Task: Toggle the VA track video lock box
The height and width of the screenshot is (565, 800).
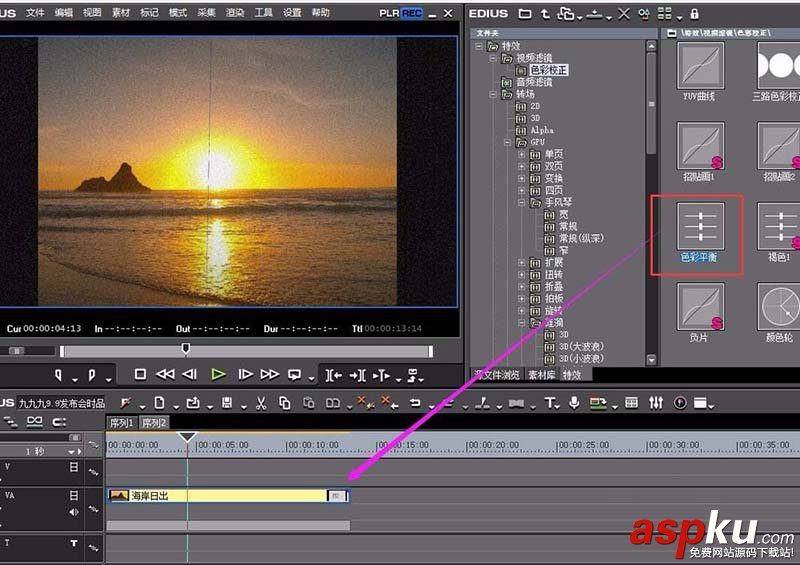Action: 74,495
